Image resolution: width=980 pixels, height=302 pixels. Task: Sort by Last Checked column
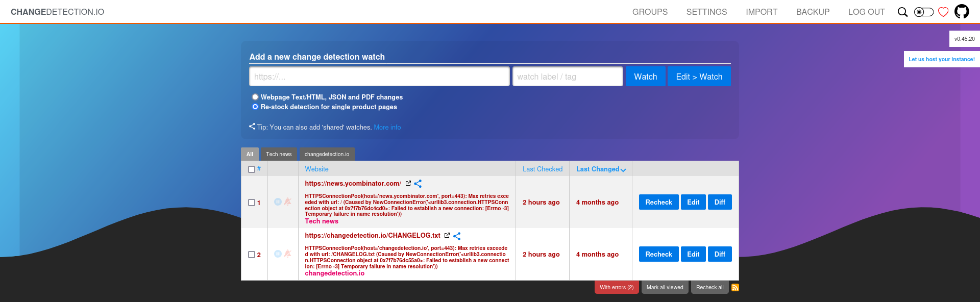coord(543,169)
